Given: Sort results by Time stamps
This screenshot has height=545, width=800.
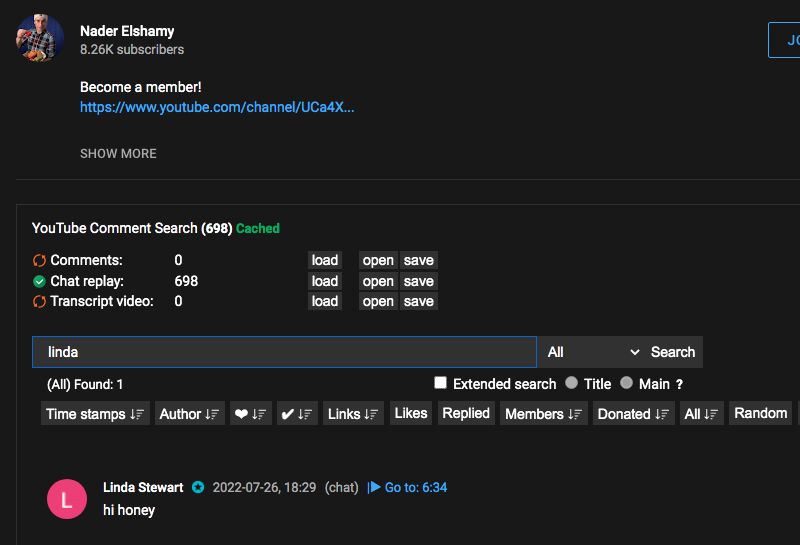Looking at the screenshot, I should pos(95,413).
